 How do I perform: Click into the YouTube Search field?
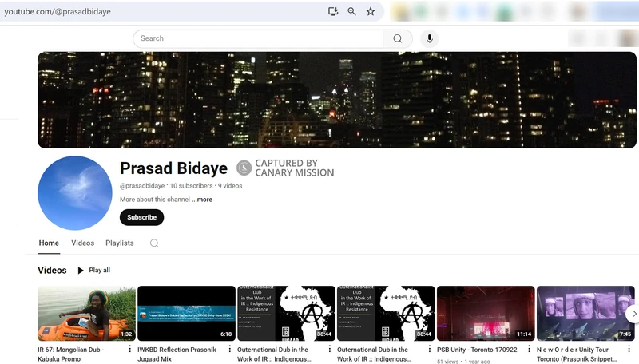coord(258,38)
